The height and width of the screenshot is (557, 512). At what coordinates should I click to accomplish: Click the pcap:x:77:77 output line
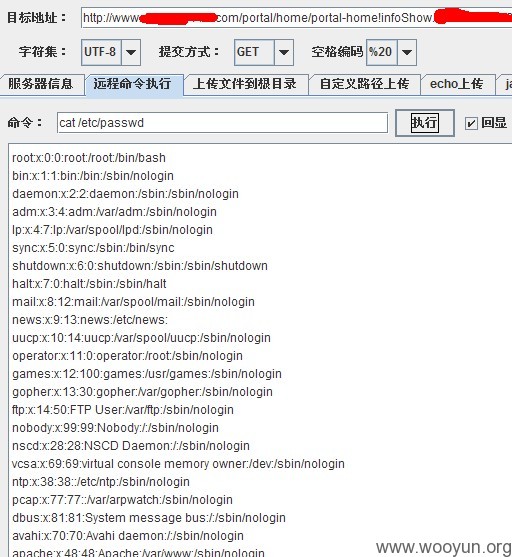[x=122, y=500]
